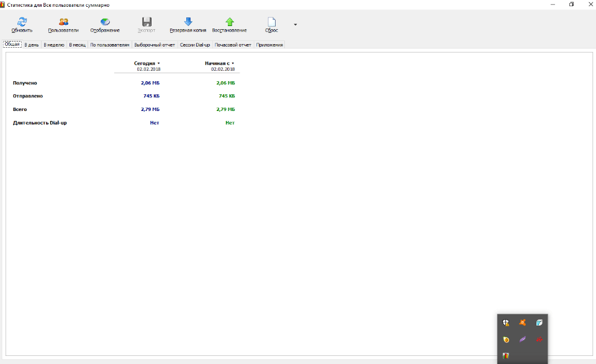Go to the Сессии Dial-up tab
The height and width of the screenshot is (364, 596).
pos(195,45)
